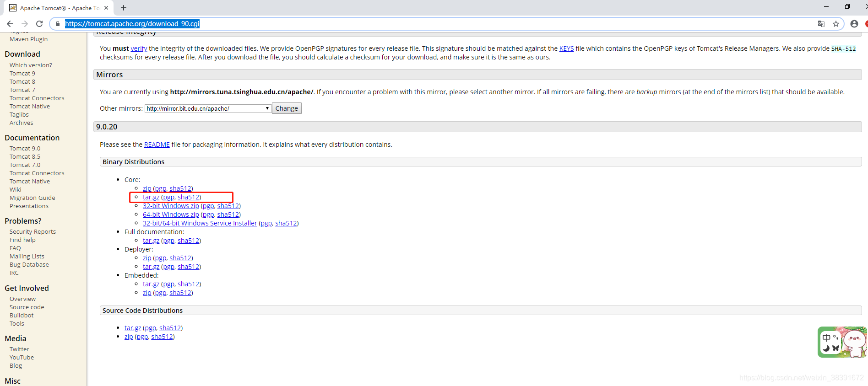The image size is (868, 386).
Task: Open Migration Guide link
Action: point(32,198)
